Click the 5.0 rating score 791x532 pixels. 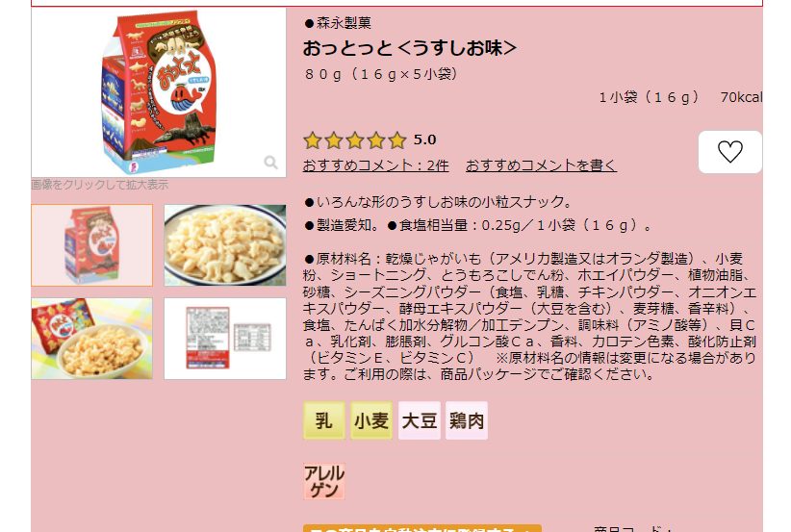click(x=424, y=139)
